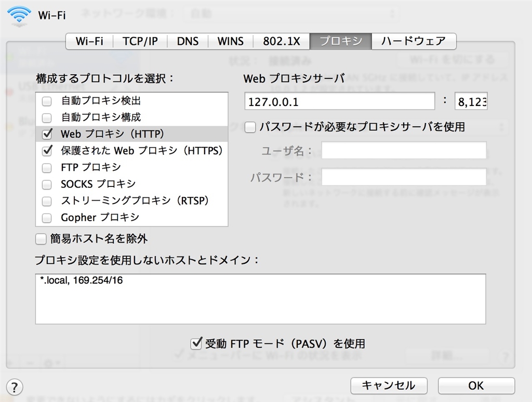Viewport: 532px width, 402px height.
Task: Select the Web プロキシ (HTTP) list row
Action: 131,134
